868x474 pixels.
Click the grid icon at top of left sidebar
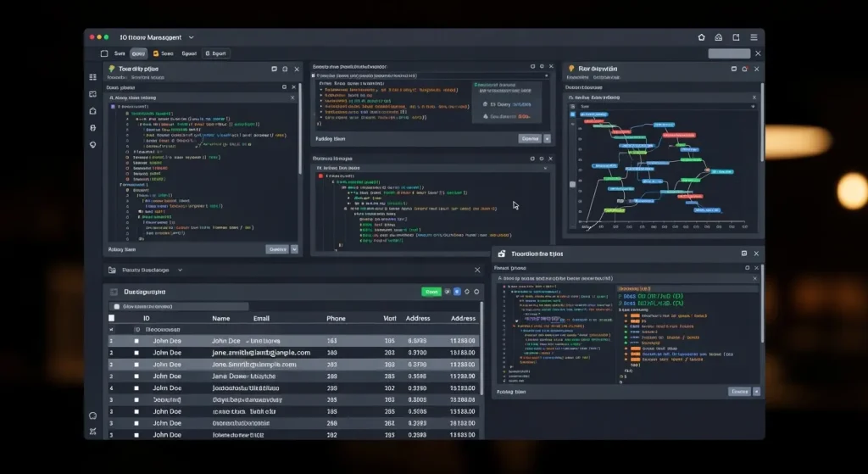pyautogui.click(x=92, y=77)
